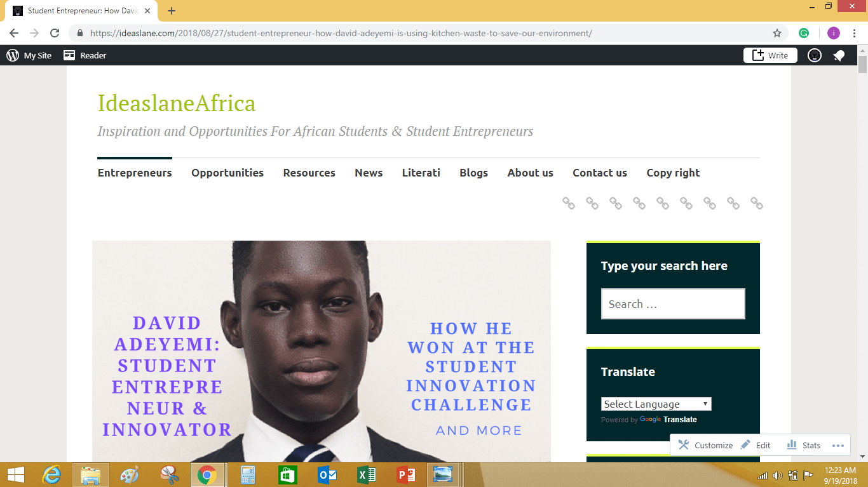Open the Grammarly extension icon
This screenshot has width=868, height=487.
pos(804,33)
